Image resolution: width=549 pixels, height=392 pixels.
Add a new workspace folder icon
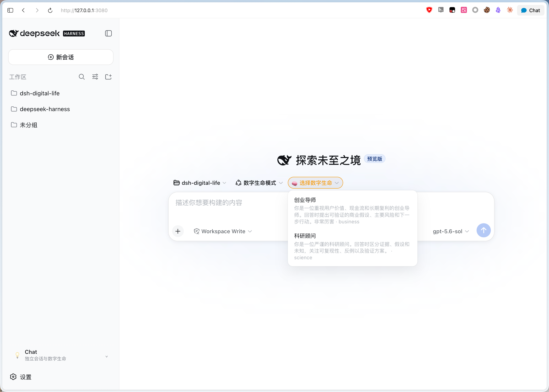pyautogui.click(x=108, y=77)
